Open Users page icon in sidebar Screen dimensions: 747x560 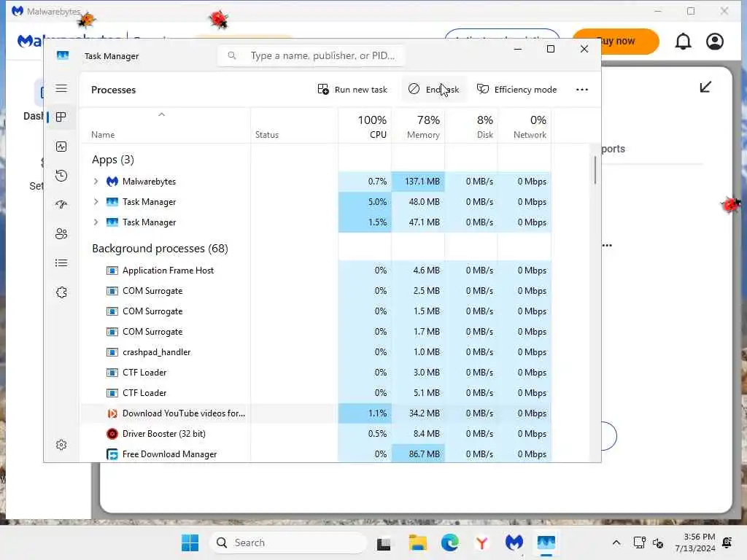click(x=61, y=234)
